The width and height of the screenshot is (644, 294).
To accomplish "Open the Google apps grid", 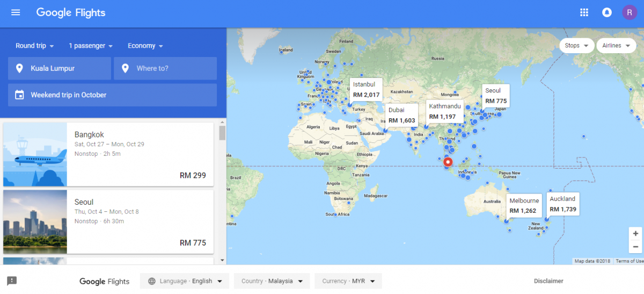I will tap(584, 12).
